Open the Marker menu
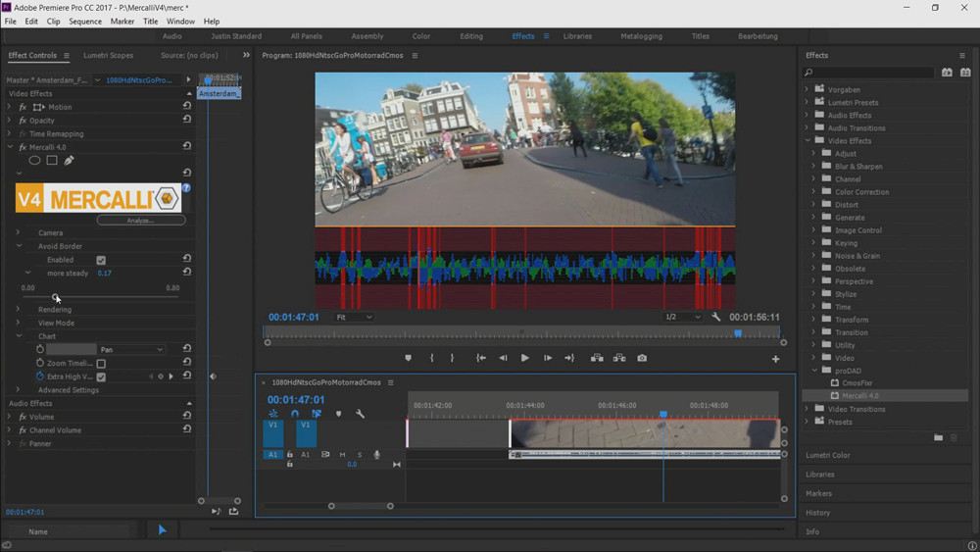This screenshot has width=980, height=552. 122,22
